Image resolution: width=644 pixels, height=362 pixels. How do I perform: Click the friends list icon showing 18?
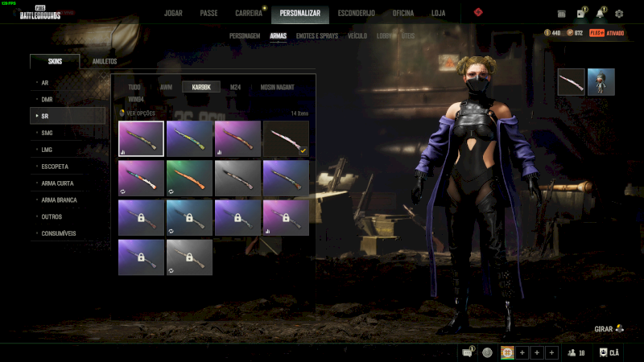click(576, 352)
